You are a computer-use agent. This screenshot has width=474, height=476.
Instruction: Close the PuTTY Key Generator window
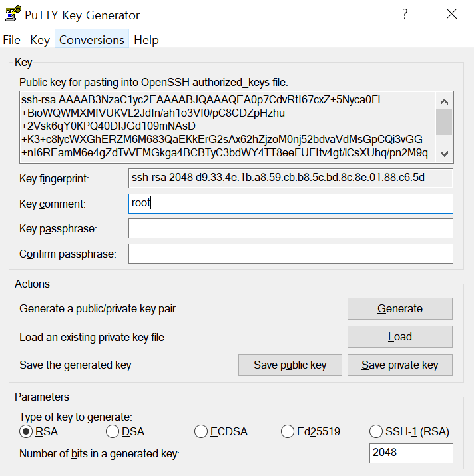[x=452, y=15]
